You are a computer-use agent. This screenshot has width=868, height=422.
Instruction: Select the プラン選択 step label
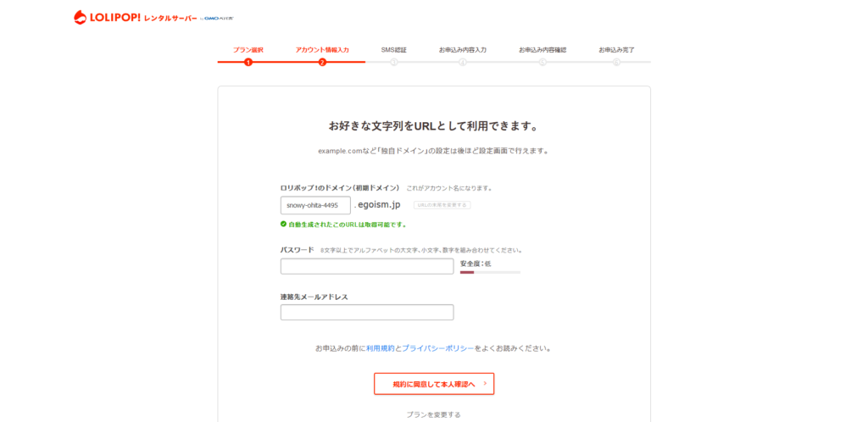tap(248, 50)
